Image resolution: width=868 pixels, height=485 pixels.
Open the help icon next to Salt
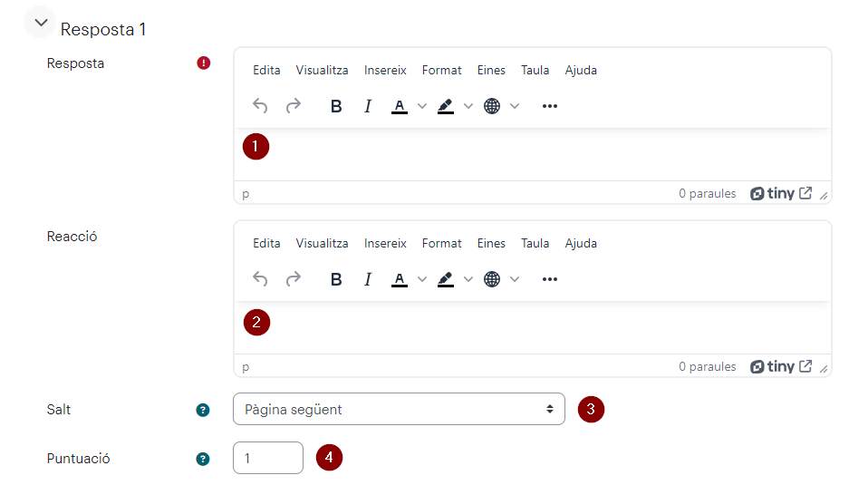tap(203, 410)
